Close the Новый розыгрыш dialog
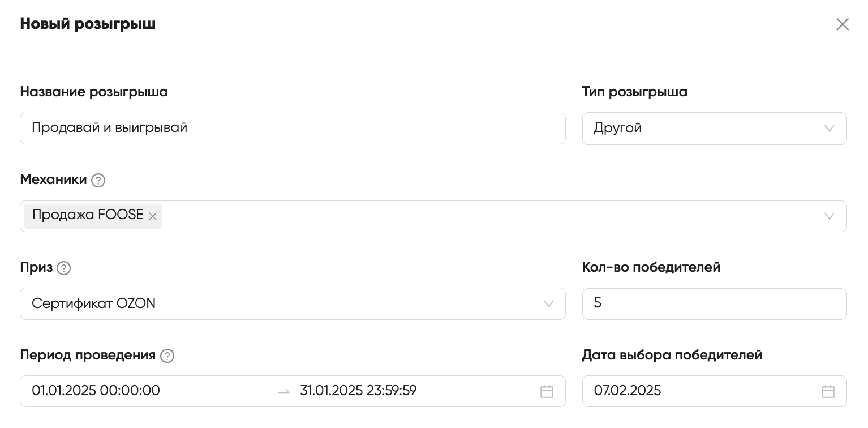Viewport: 868px width, 428px height. coord(843,24)
